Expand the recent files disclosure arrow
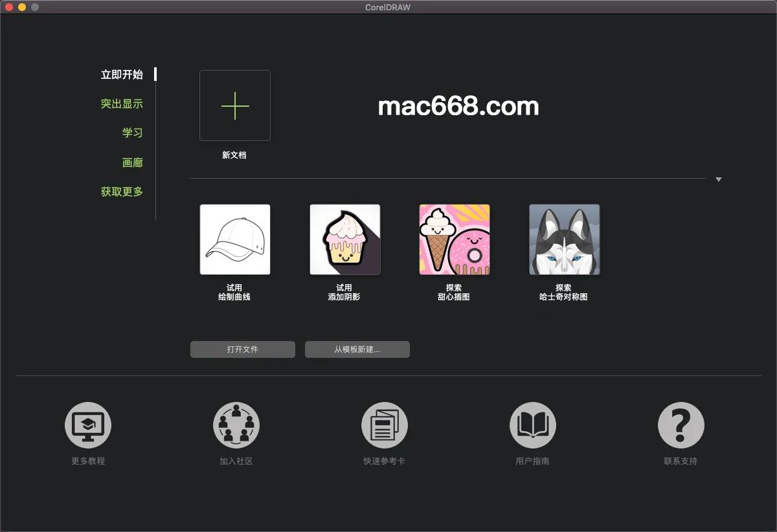 (718, 178)
